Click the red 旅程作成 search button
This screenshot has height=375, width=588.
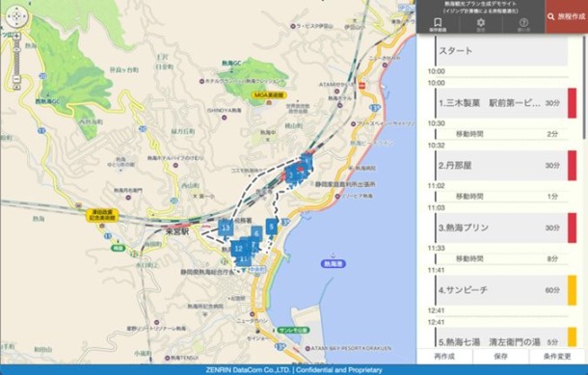[x=567, y=17]
